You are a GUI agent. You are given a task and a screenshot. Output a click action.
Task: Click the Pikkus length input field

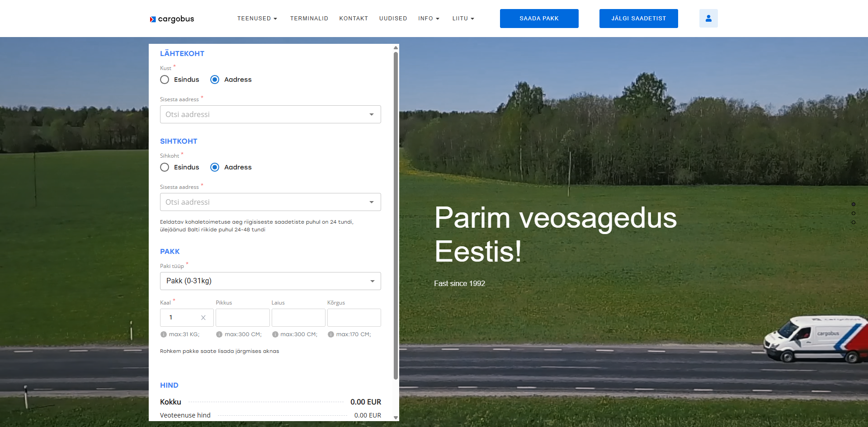coord(242,318)
